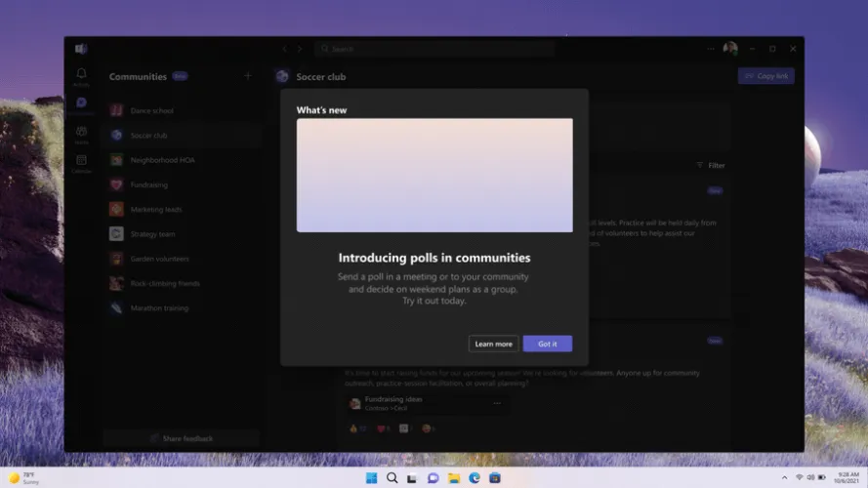The width and height of the screenshot is (868, 488).
Task: Click the Teams logo in top-left
Action: coord(81,49)
